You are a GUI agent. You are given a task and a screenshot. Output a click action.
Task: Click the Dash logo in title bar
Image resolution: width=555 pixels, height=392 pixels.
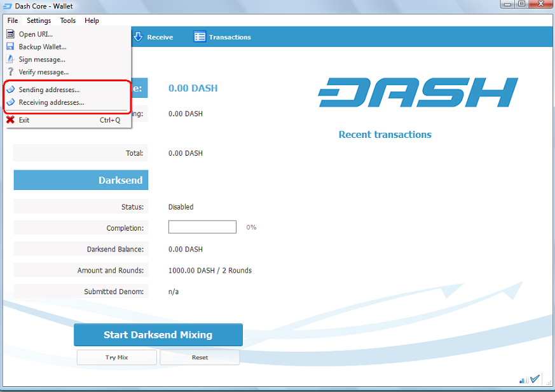(x=8, y=6)
